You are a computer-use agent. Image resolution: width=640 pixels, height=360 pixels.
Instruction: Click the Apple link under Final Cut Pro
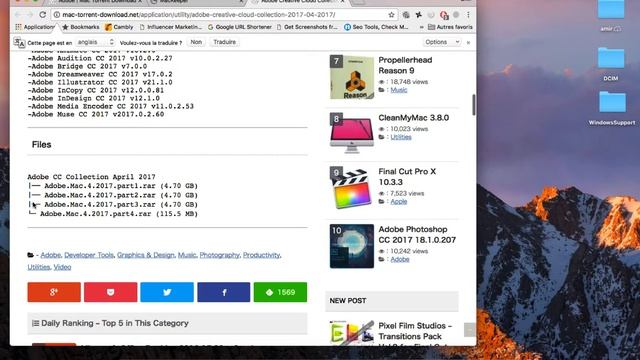399,202
